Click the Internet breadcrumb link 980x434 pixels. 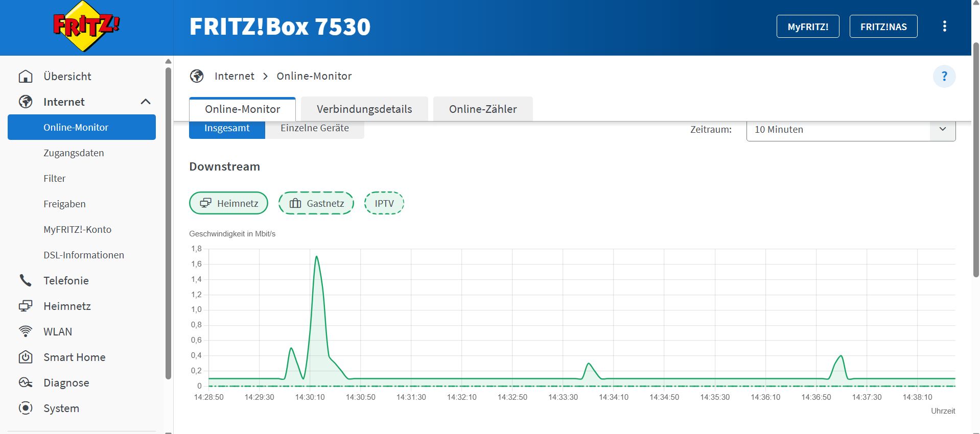click(235, 76)
